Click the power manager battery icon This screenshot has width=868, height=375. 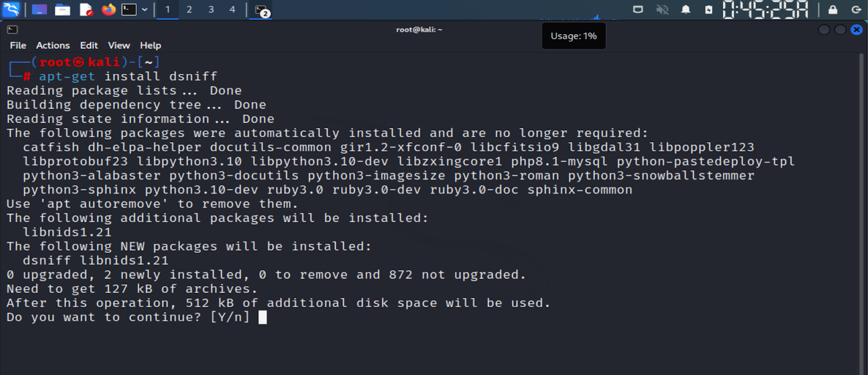pos(709,9)
